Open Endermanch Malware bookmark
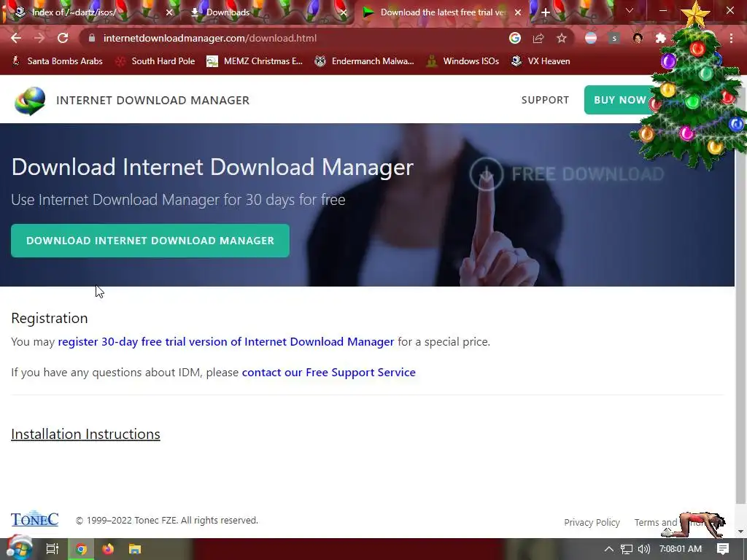 click(x=365, y=61)
